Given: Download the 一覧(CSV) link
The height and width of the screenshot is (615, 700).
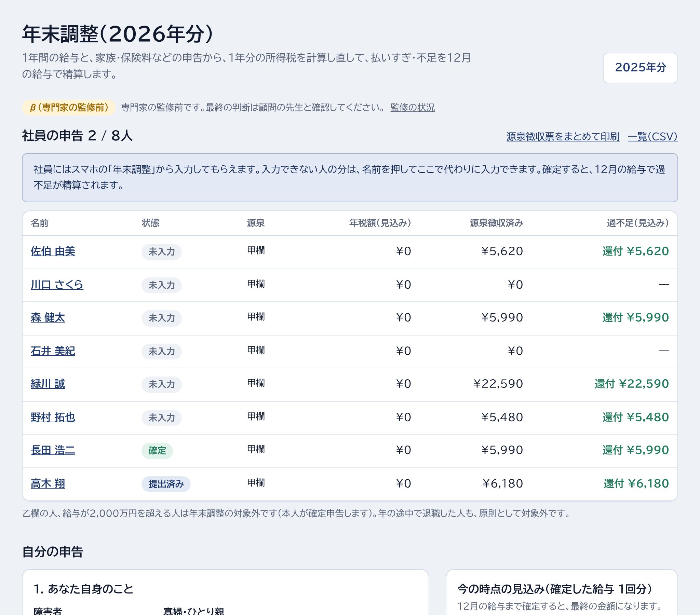Looking at the screenshot, I should point(652,137).
